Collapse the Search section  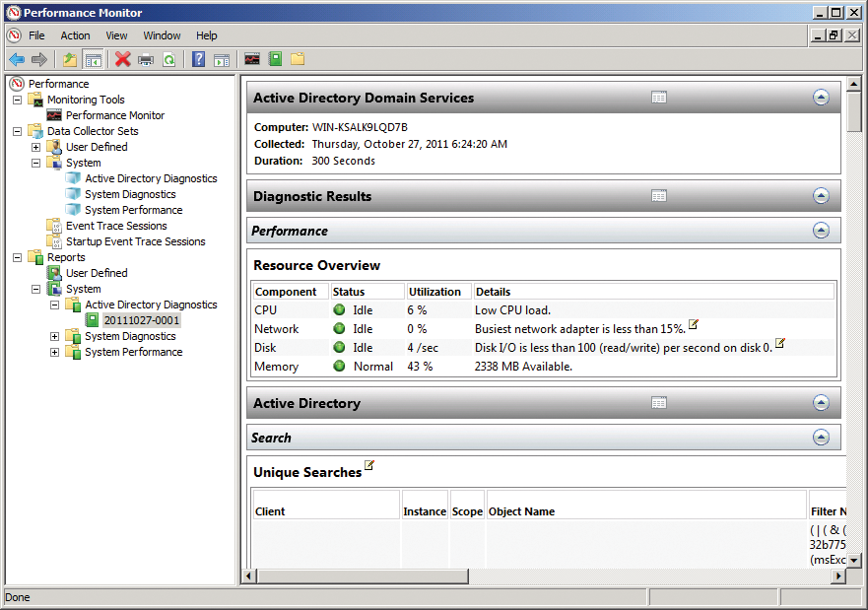click(822, 438)
